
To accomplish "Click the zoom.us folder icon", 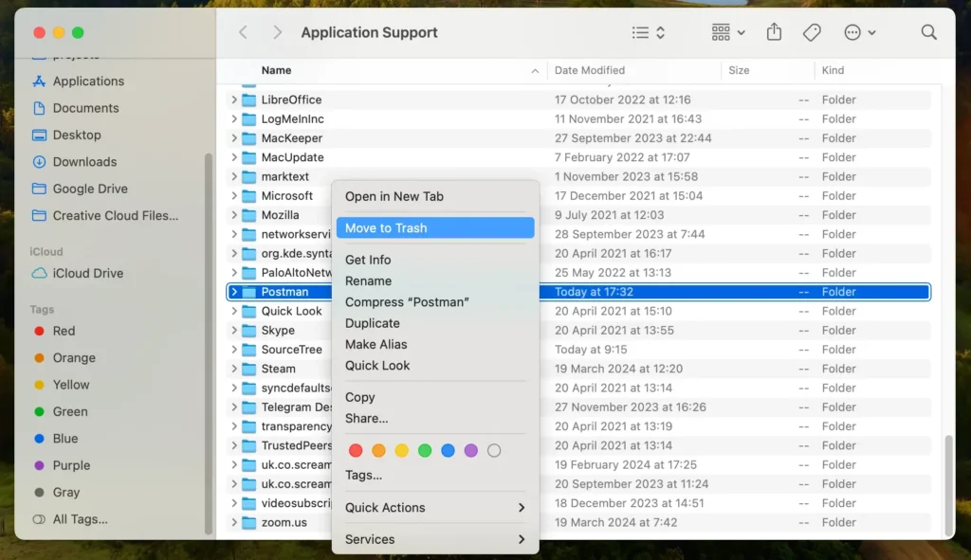I will tap(249, 522).
